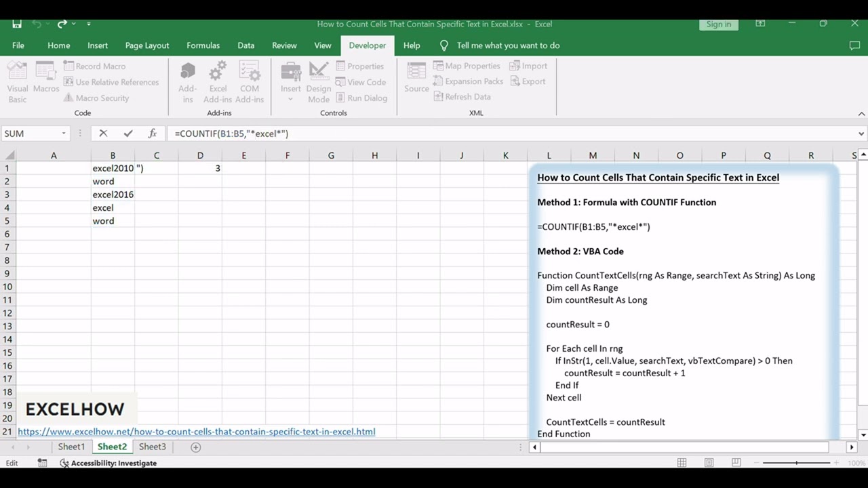This screenshot has height=488, width=868.
Task: Open Ribbon Display Options
Action: click(760, 24)
